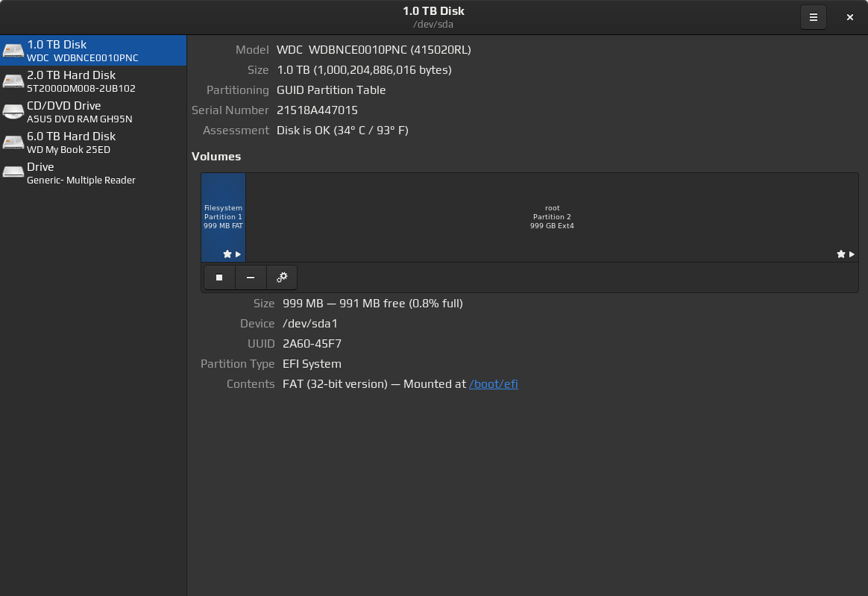
Task: Close the Disks window
Action: click(x=849, y=17)
